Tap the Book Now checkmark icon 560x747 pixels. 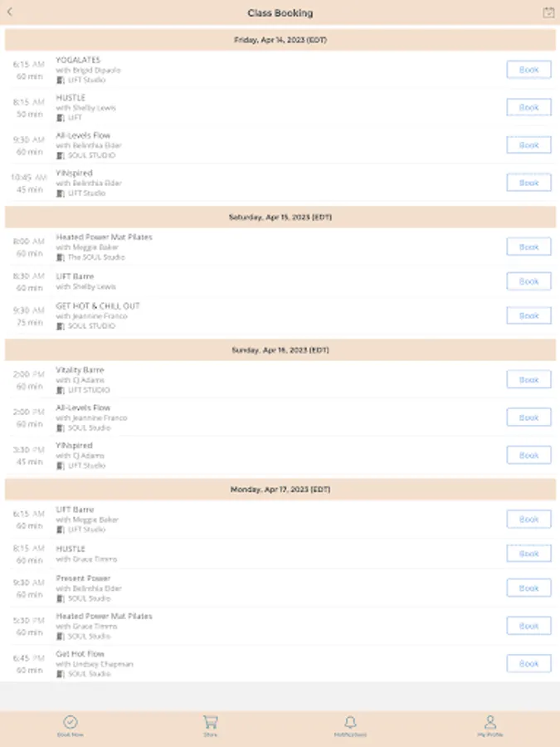pos(71,723)
